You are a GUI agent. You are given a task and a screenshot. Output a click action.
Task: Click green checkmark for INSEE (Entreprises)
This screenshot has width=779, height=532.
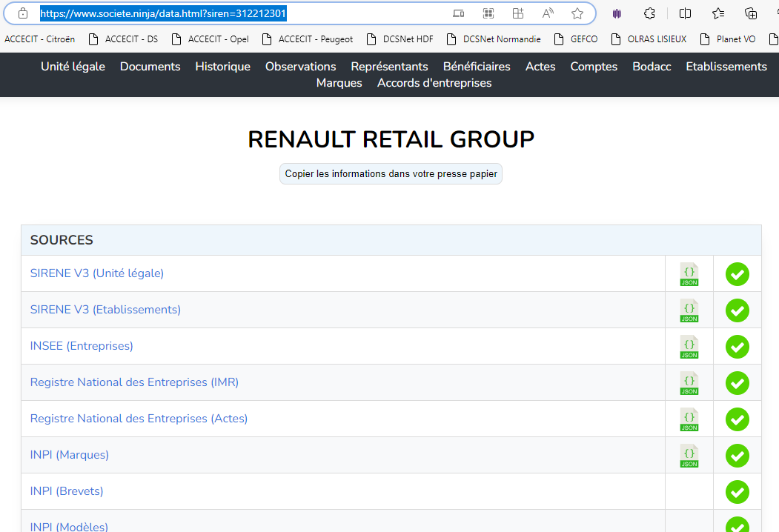tap(737, 347)
